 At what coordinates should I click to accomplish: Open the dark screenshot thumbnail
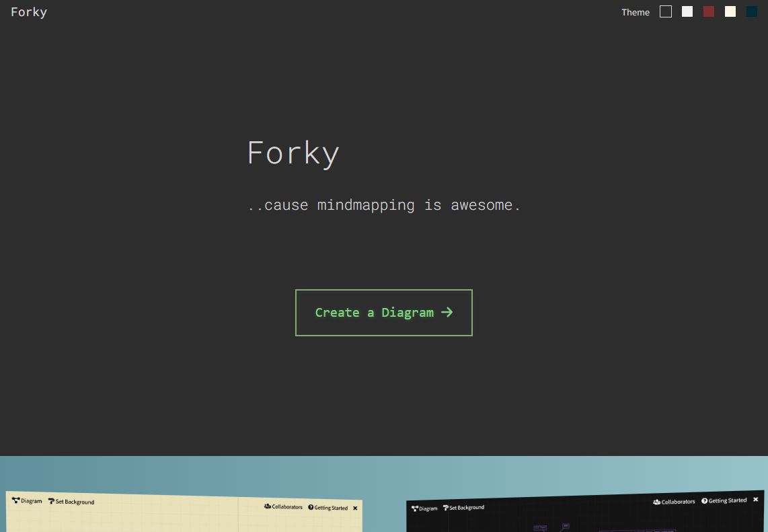585,512
